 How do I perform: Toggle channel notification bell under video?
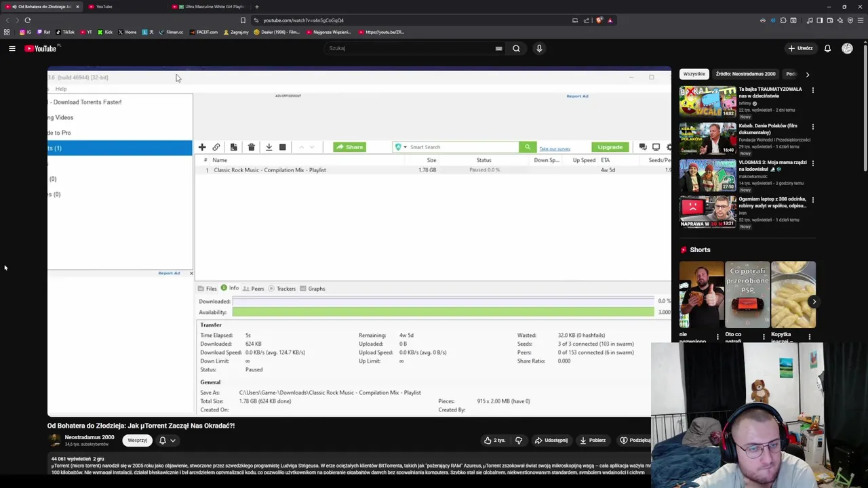163,441
